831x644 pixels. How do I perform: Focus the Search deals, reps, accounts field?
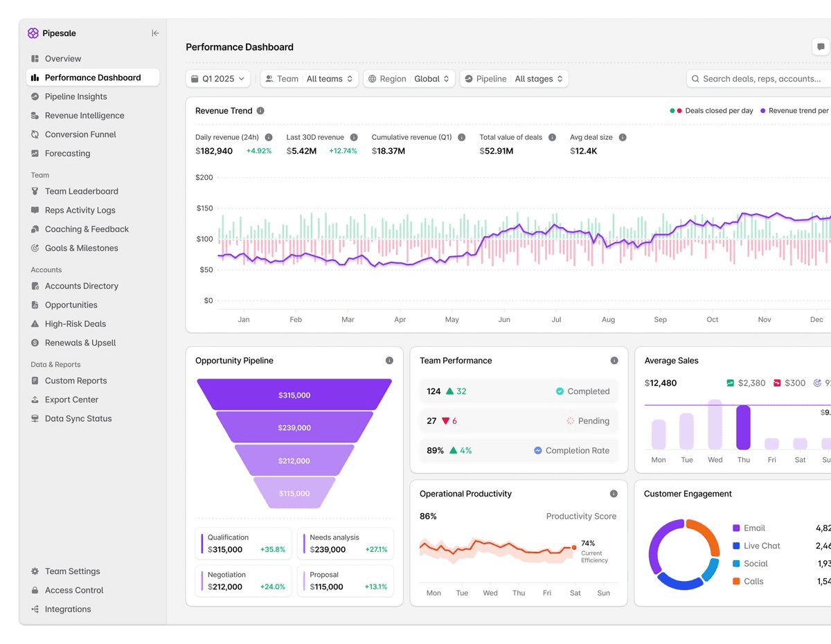pyautogui.click(x=759, y=79)
